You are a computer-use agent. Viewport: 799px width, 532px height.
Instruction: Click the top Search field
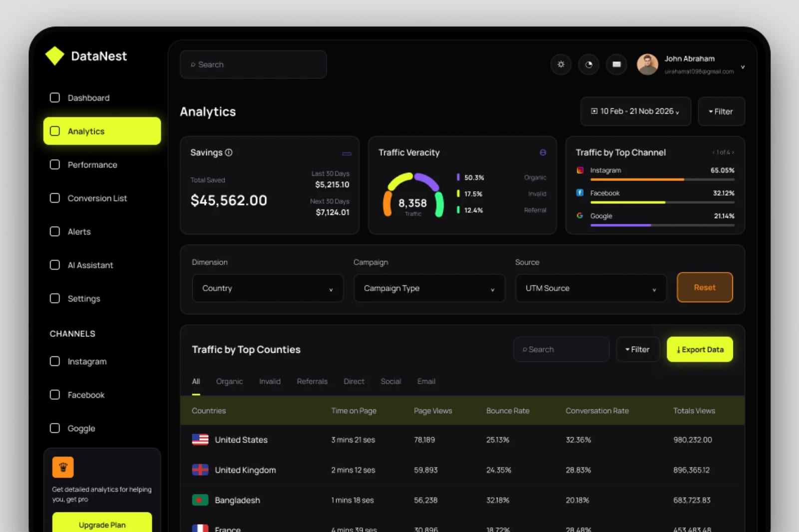[253, 64]
